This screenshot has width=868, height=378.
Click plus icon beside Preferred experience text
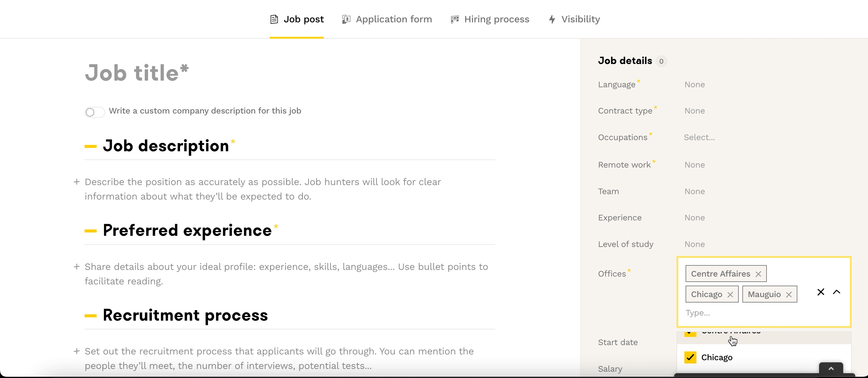point(76,267)
